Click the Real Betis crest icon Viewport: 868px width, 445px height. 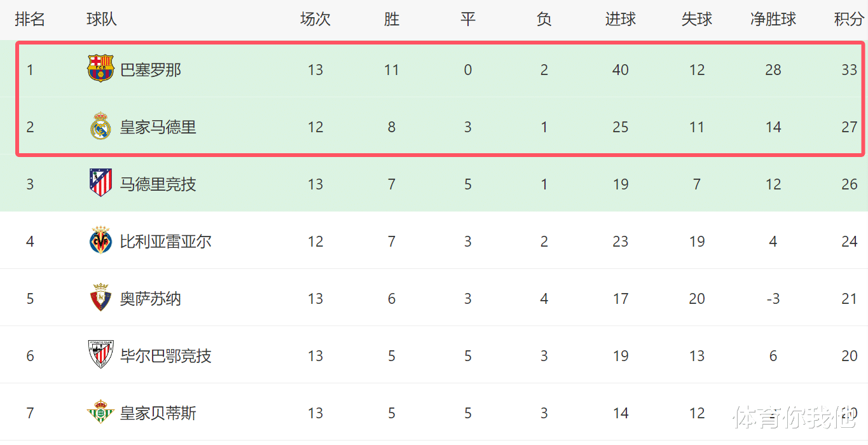point(100,412)
